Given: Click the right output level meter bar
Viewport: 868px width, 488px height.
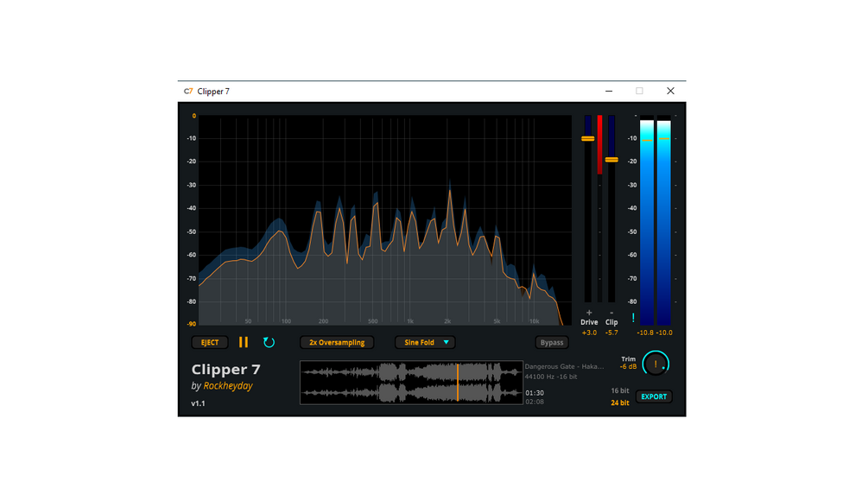Looking at the screenshot, I should (x=663, y=222).
